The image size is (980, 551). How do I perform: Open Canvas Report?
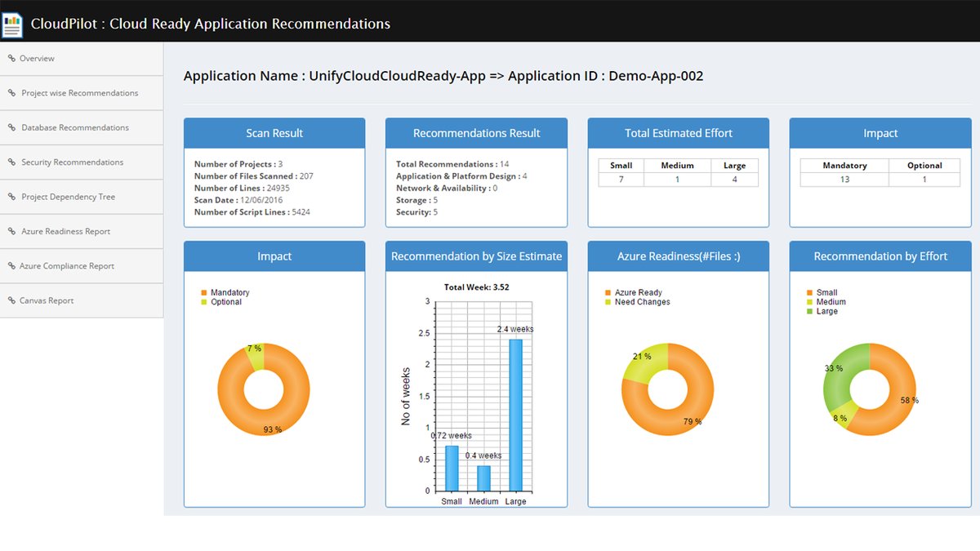[x=82, y=300]
